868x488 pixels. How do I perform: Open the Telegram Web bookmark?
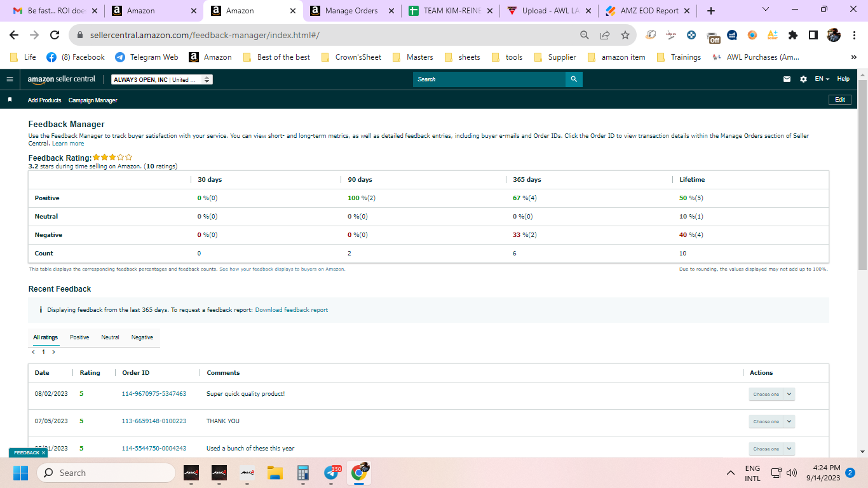point(147,57)
